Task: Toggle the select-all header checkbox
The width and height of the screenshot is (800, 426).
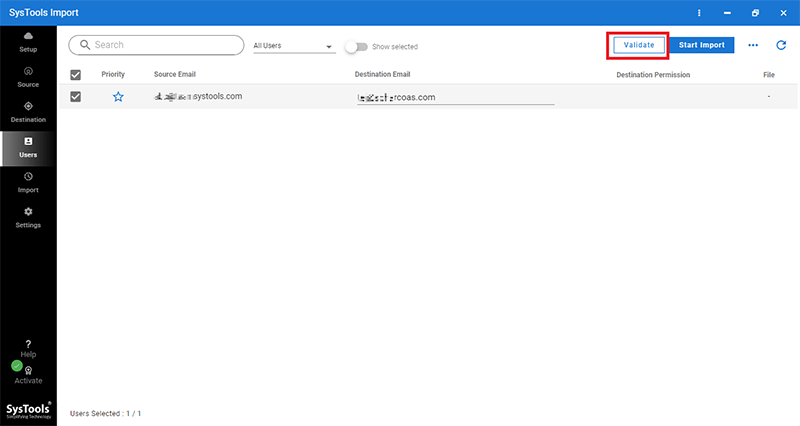Action: pyautogui.click(x=76, y=75)
